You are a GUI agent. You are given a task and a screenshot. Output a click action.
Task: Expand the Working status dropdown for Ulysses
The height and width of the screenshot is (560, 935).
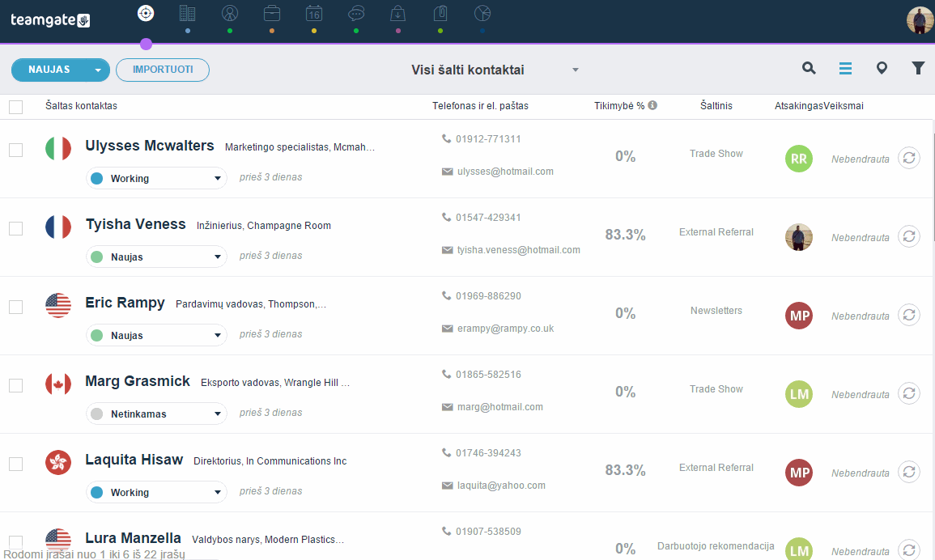[x=156, y=178]
